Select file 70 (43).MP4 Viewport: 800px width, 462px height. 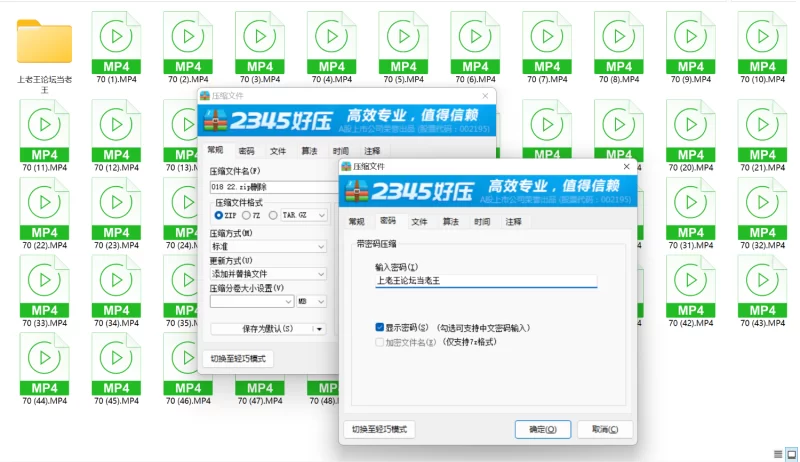pos(762,291)
